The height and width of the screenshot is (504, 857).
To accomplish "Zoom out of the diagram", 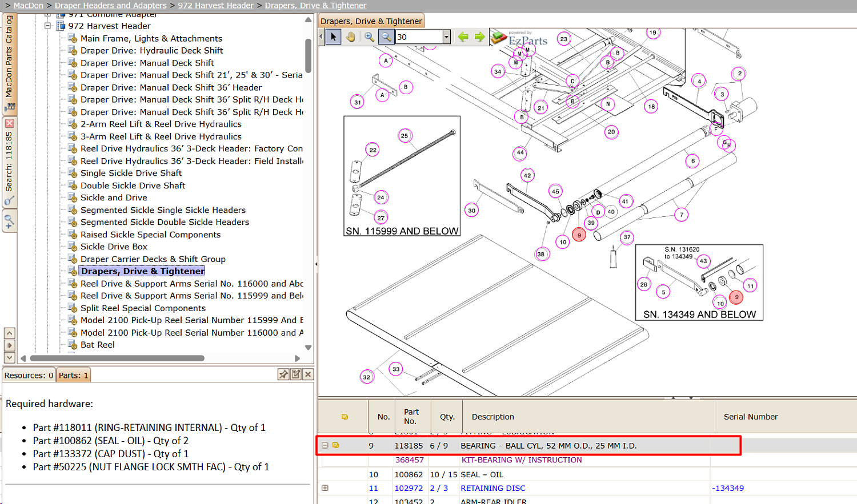I will click(386, 37).
